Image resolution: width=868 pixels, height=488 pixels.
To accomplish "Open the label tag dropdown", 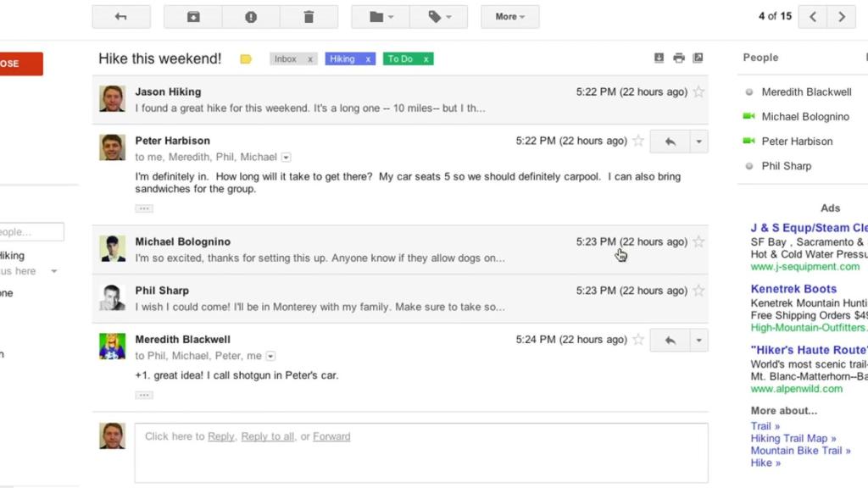I will [438, 16].
